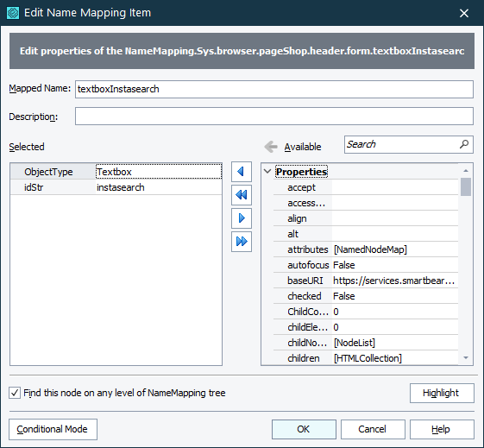Click the instasearch value cell
This screenshot has height=448, width=484.
click(x=159, y=187)
